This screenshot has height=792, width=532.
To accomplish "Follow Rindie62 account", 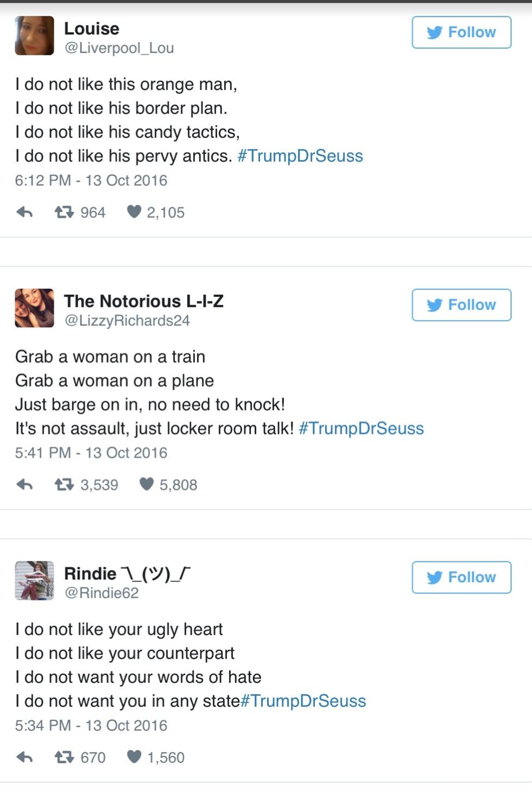I will [461, 578].
